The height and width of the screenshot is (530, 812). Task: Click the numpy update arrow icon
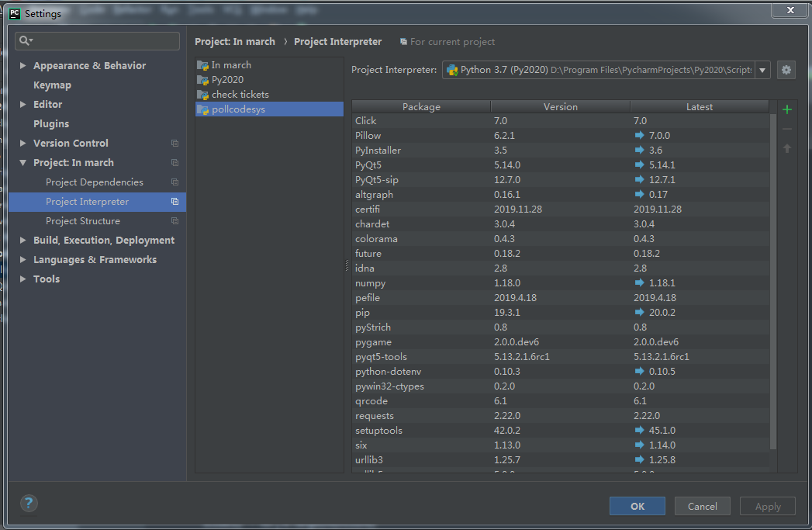click(639, 283)
